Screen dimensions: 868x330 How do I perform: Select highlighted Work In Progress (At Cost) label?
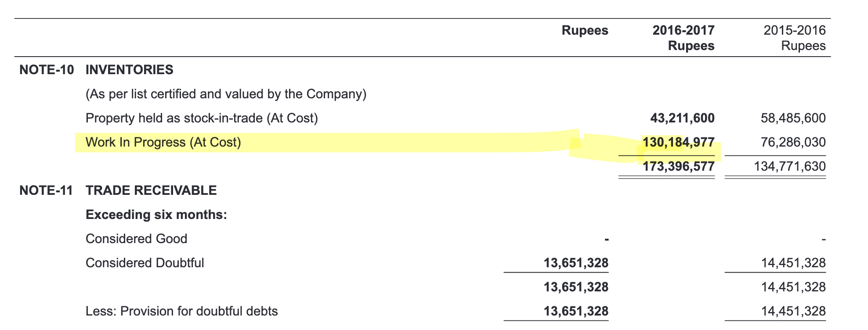163,142
